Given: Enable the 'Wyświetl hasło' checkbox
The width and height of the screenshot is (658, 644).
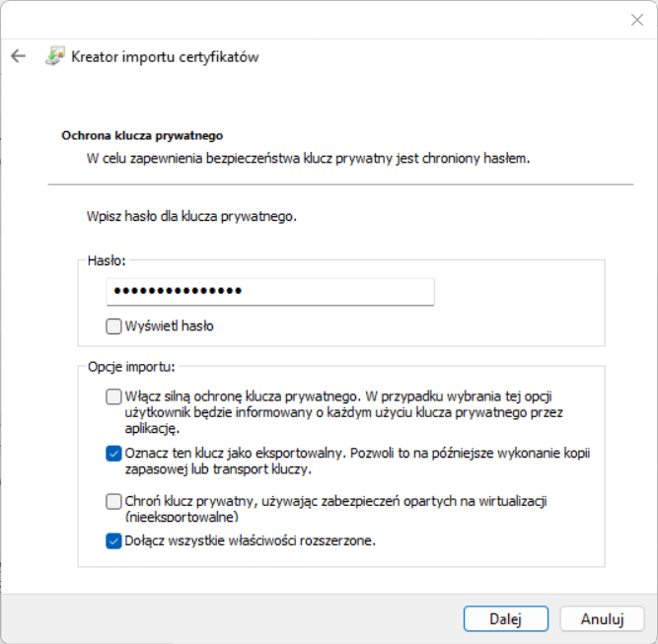Looking at the screenshot, I should (x=114, y=325).
